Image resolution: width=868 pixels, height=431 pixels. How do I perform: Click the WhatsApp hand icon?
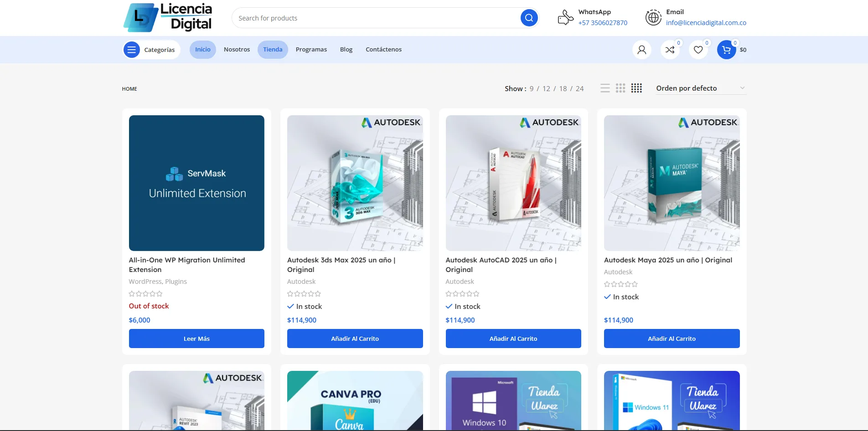point(565,18)
